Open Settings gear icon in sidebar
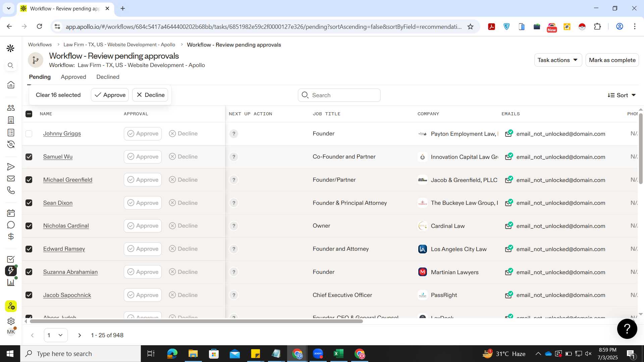Image resolution: width=644 pixels, height=362 pixels. 11,321
